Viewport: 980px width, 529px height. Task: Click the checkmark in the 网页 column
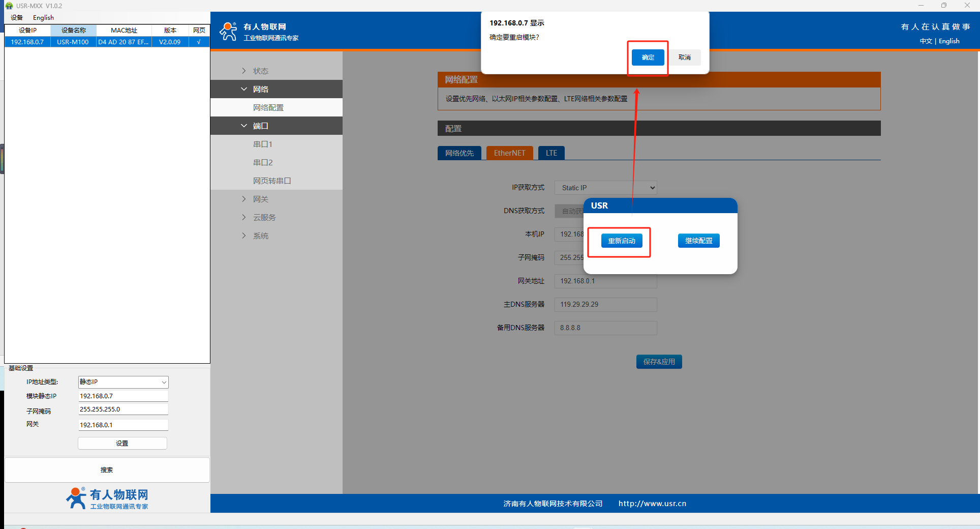199,42
